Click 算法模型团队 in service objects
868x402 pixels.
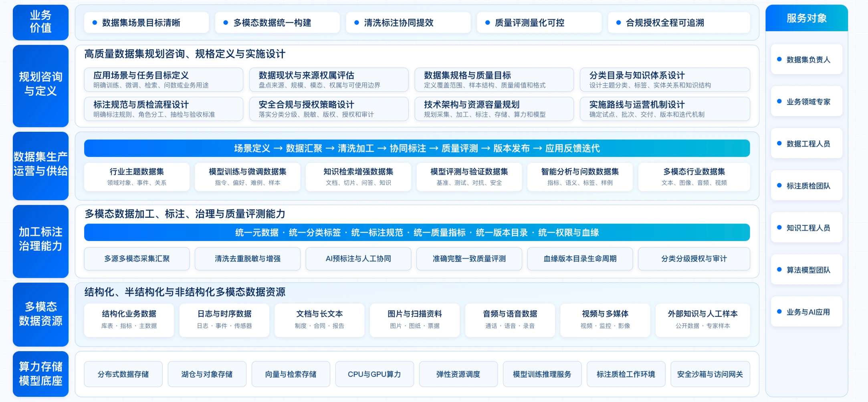pyautogui.click(x=807, y=269)
